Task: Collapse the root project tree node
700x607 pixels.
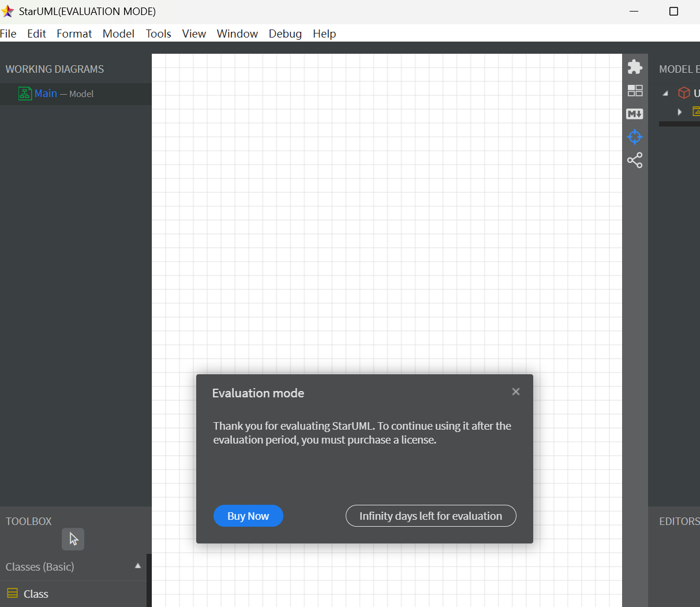Action: point(665,93)
